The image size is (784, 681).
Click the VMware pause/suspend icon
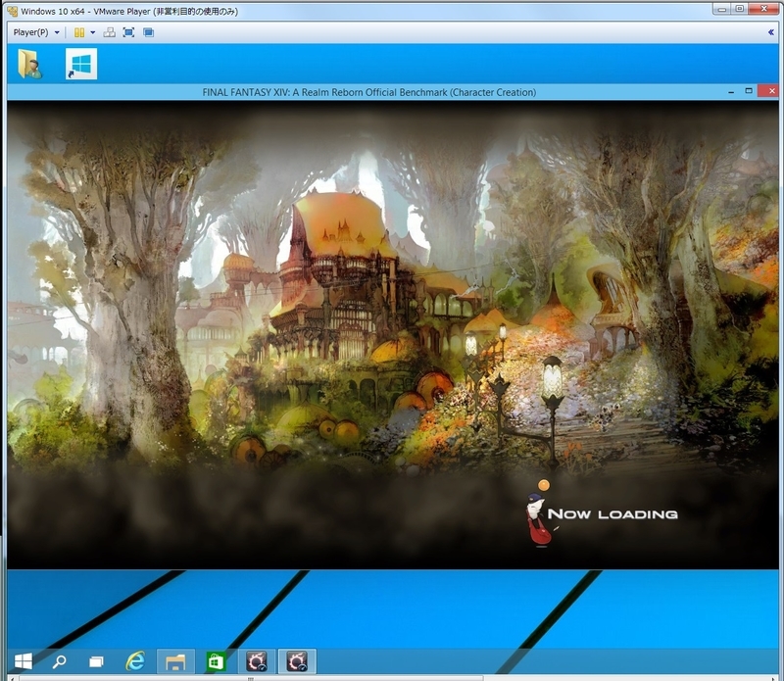79,32
